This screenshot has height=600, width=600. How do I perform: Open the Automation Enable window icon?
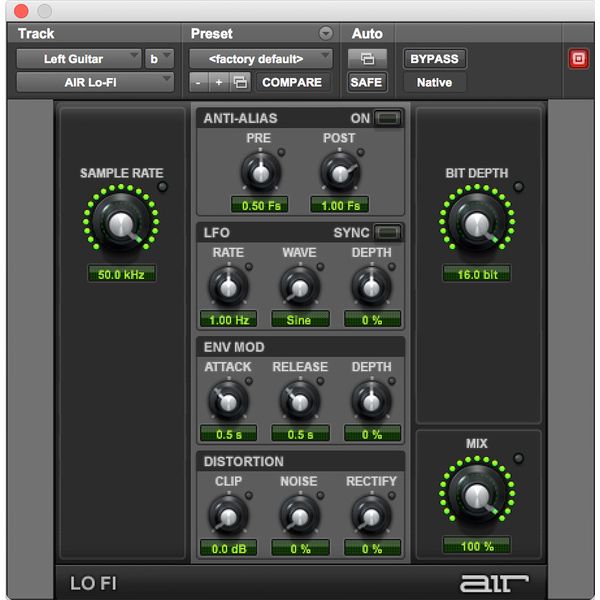[x=367, y=59]
